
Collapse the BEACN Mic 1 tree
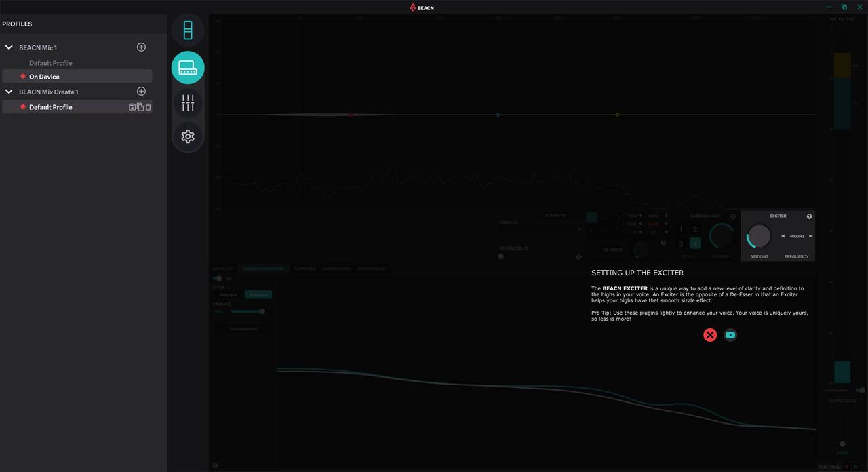(9, 48)
